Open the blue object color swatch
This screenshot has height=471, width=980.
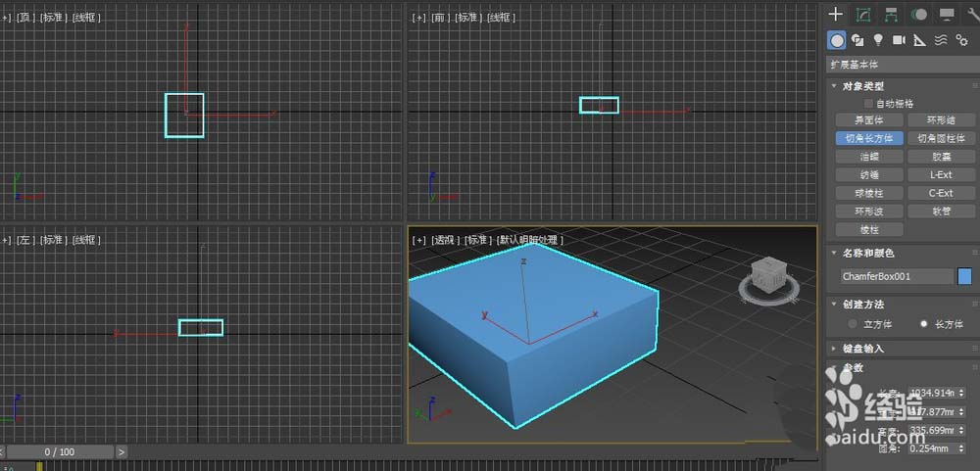[x=964, y=276]
